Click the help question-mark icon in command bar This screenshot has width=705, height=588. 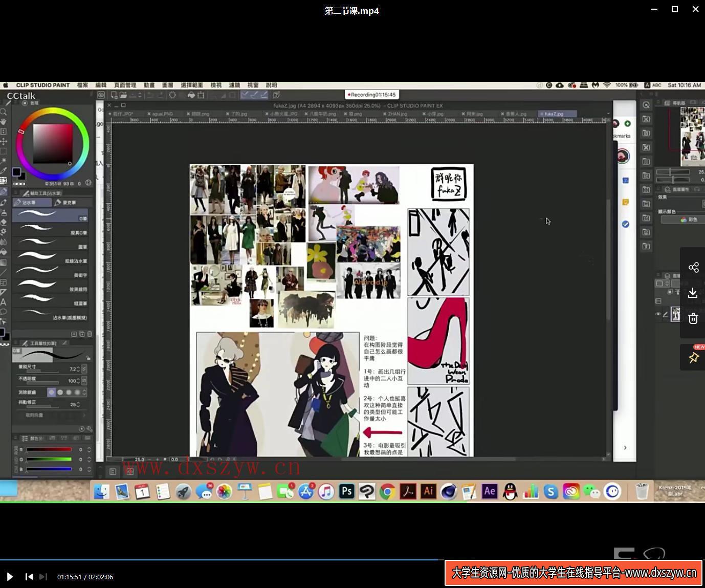tap(276, 95)
